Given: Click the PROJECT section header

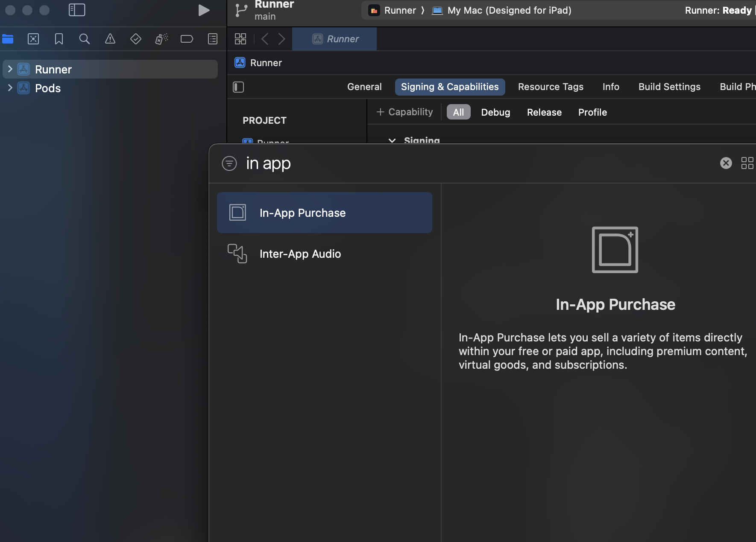Looking at the screenshot, I should pos(264,120).
